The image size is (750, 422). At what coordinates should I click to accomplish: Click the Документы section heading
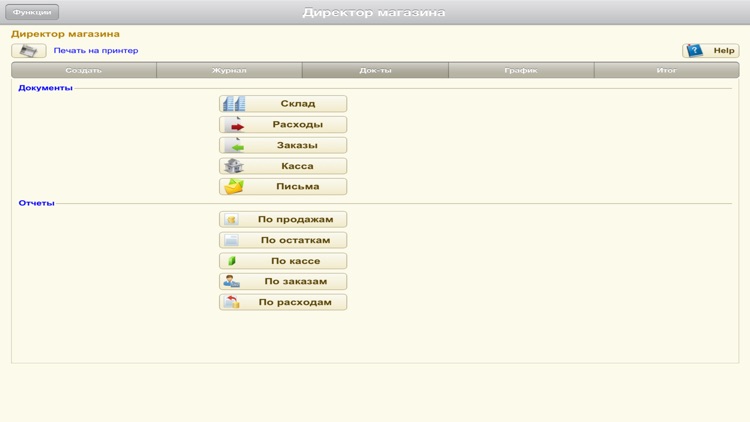[x=45, y=88]
